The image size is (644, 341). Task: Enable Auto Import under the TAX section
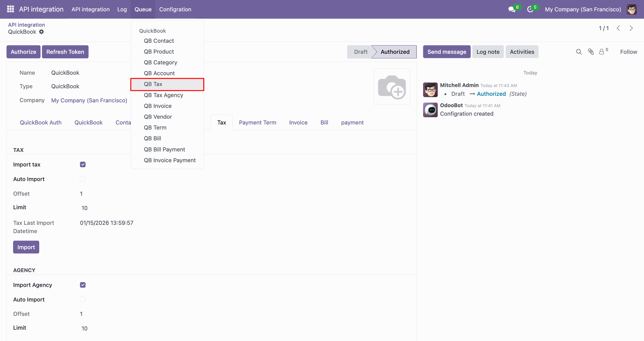click(83, 179)
